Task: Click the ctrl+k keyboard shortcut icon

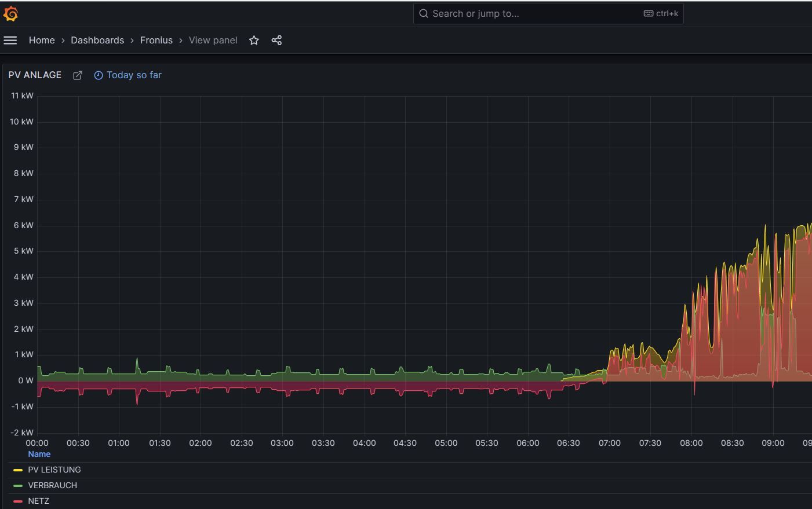Action: click(649, 14)
